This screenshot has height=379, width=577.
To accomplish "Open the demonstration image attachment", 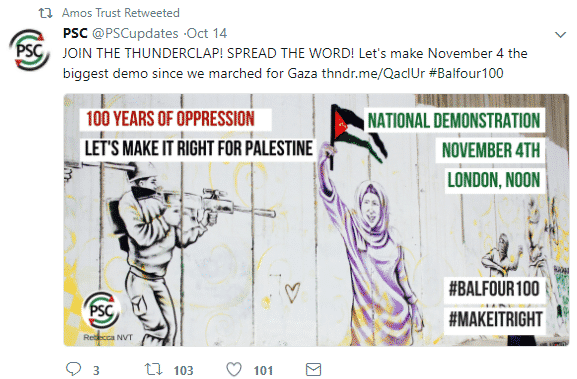I will 316,220.
